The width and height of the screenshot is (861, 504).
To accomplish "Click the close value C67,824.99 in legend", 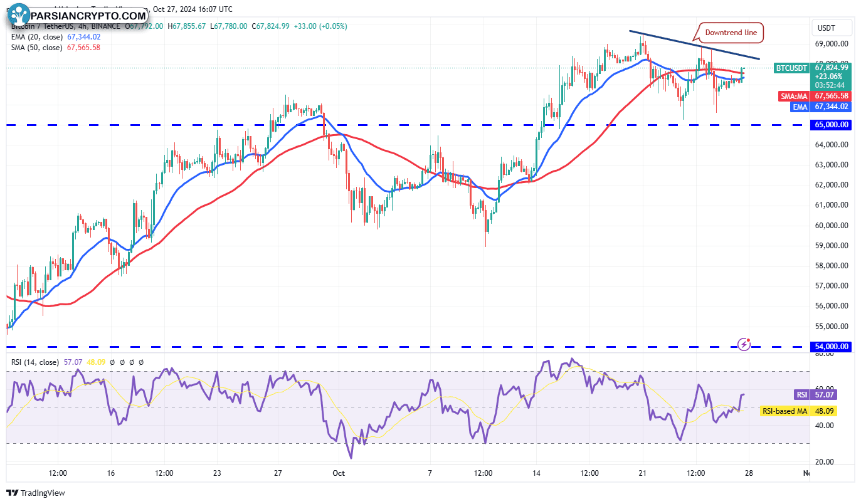I will tap(271, 26).
